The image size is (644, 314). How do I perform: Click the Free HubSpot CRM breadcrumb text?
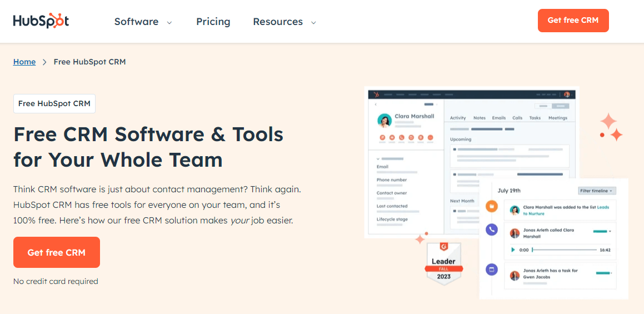point(89,62)
